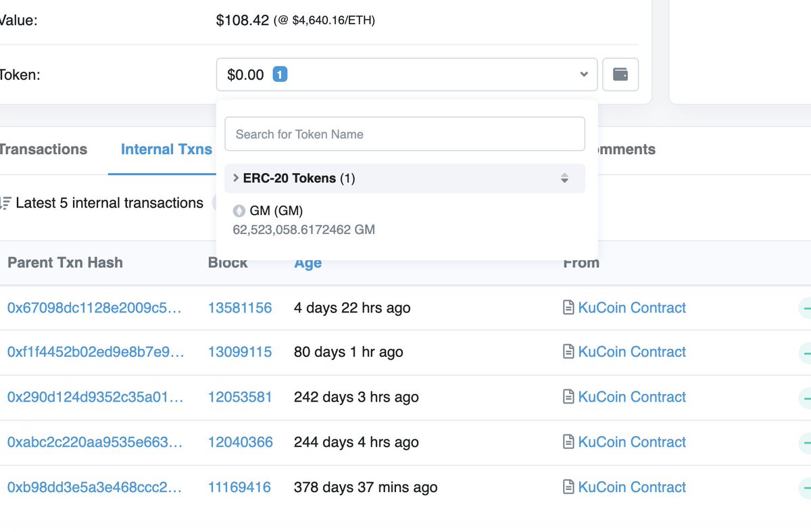Click contract document icon in 13581156 row
The height and width of the screenshot is (532, 811).
coord(568,308)
